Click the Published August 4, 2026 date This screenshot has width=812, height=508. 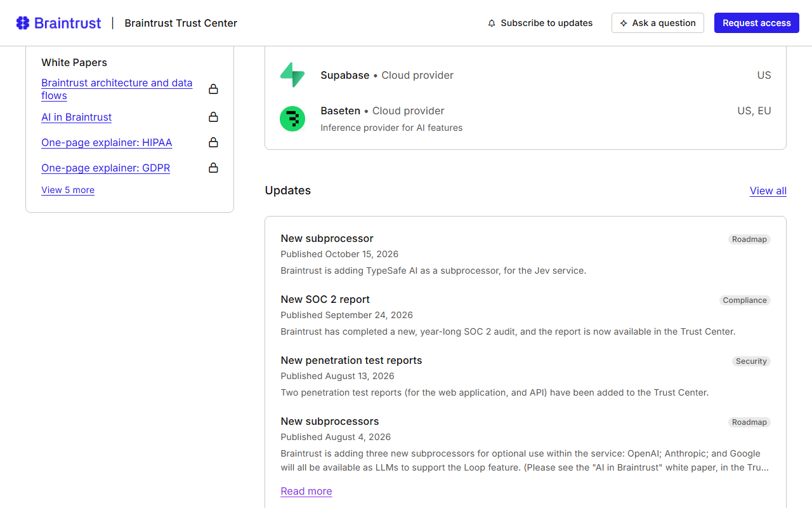336,437
